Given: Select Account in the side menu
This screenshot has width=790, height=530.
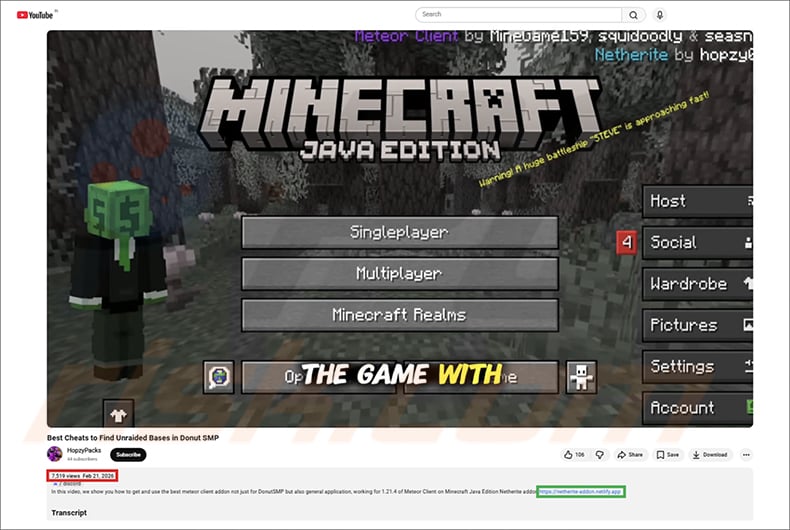Looking at the screenshot, I should pos(698,408).
